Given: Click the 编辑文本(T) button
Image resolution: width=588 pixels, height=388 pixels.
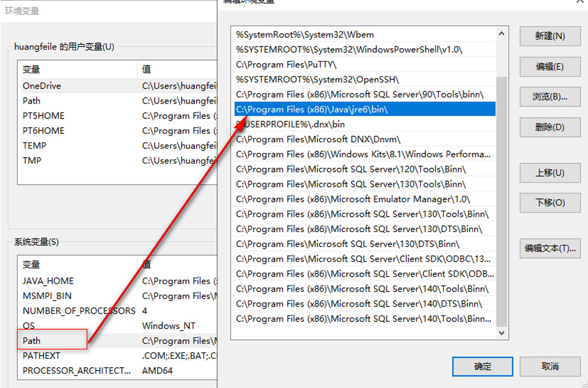Looking at the screenshot, I should click(x=550, y=248).
